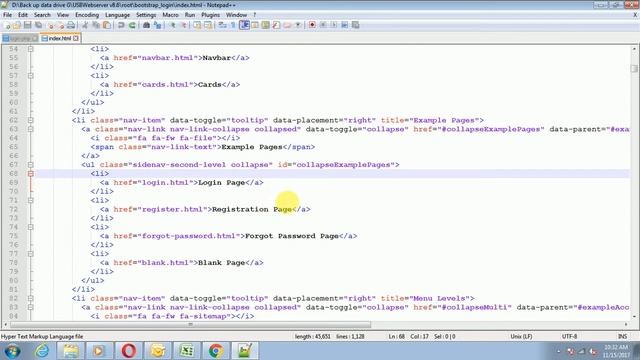Screen dimensions: 640x360
Task: Launch Opera from the taskbar
Action: click(129, 351)
